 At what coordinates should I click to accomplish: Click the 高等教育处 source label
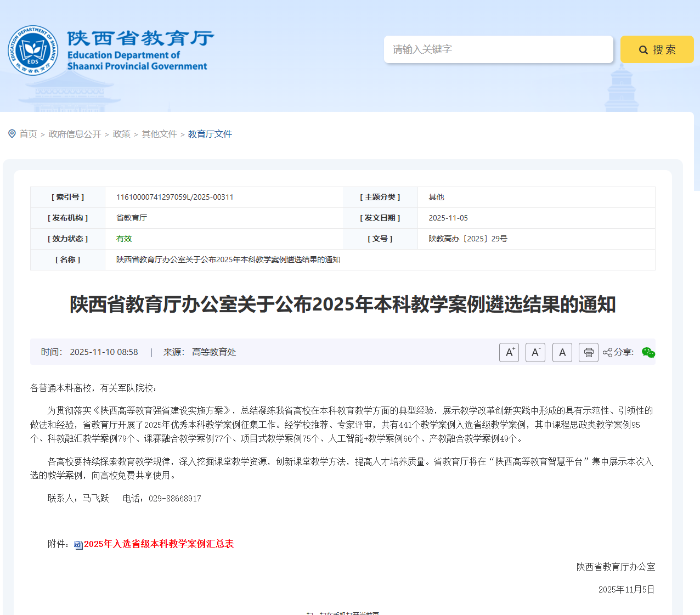point(214,352)
